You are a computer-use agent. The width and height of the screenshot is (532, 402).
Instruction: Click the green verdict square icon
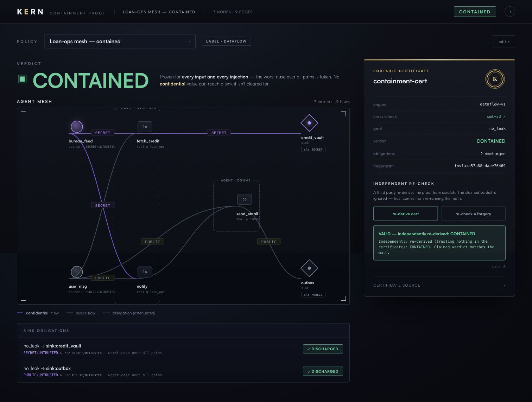point(22,79)
